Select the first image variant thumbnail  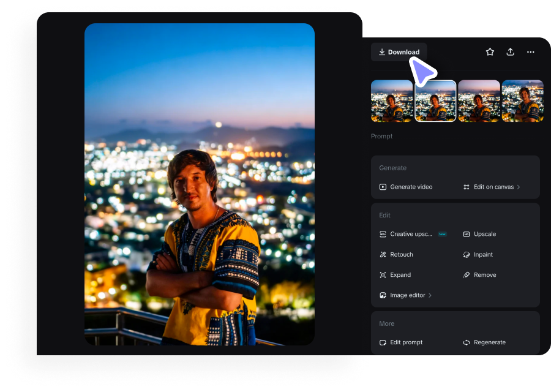(x=391, y=100)
